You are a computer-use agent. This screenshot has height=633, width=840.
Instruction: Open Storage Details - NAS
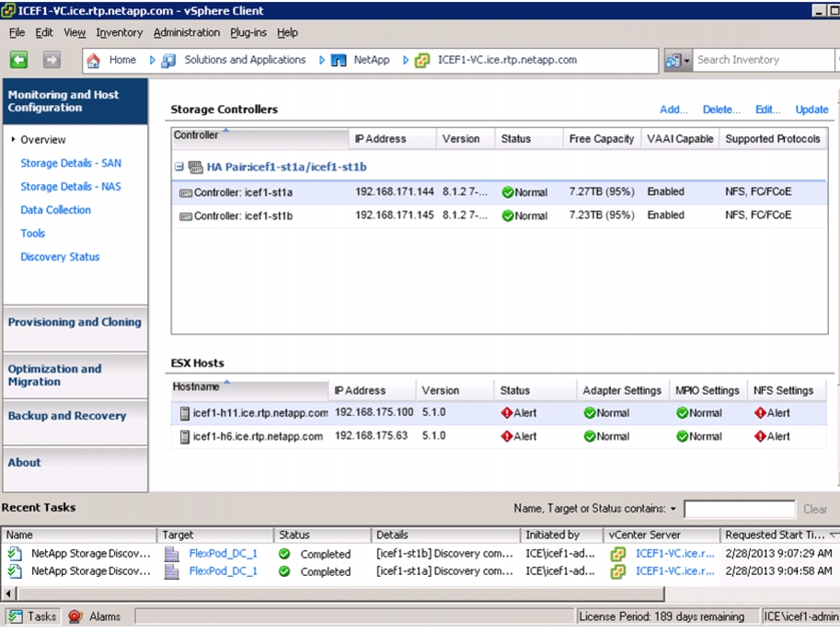point(71,187)
